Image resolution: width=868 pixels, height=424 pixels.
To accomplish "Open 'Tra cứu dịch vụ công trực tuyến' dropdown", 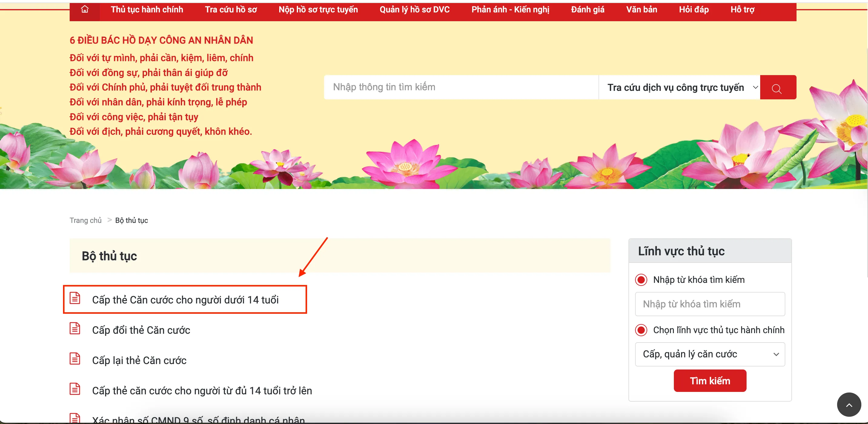I will [679, 88].
